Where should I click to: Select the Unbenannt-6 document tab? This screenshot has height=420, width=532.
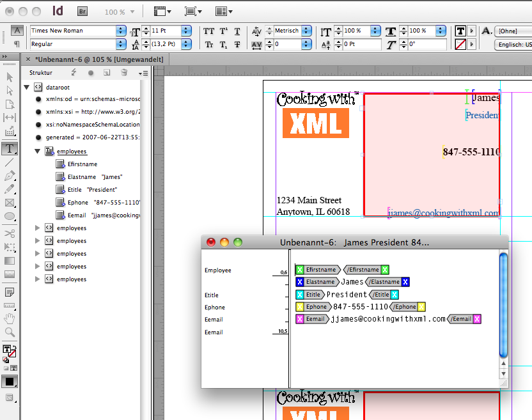(99, 59)
